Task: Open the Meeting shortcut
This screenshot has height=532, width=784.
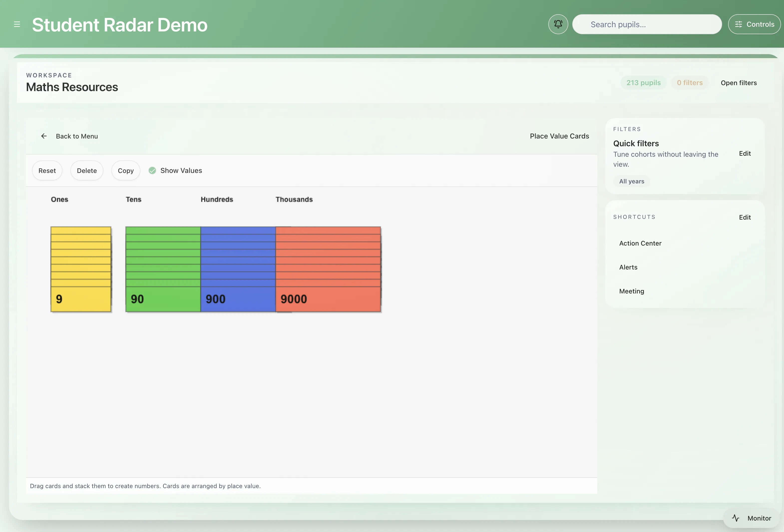Action: pos(631,291)
